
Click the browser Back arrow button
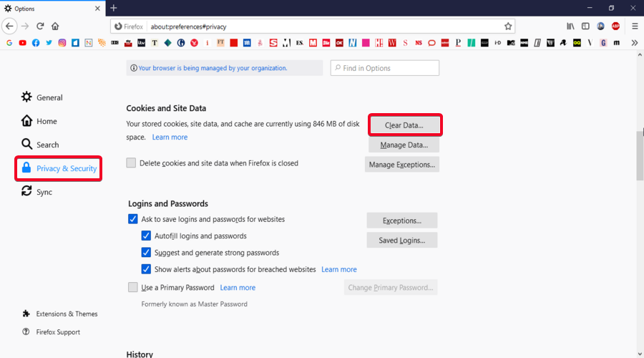(x=9, y=26)
